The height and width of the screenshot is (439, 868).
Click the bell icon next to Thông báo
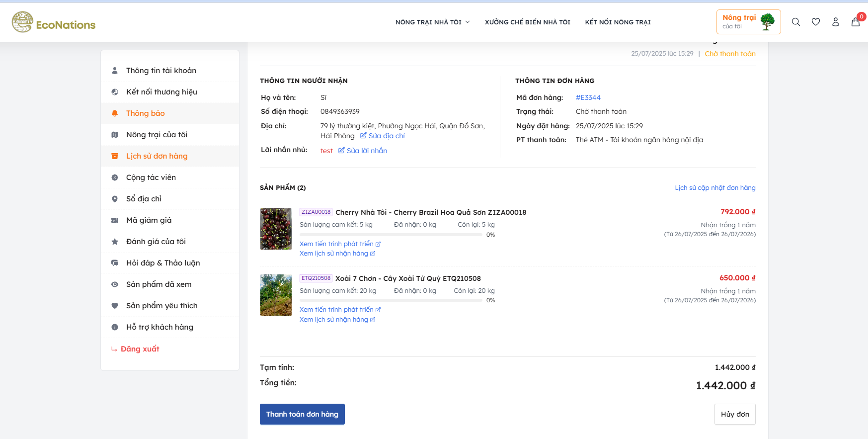click(115, 113)
